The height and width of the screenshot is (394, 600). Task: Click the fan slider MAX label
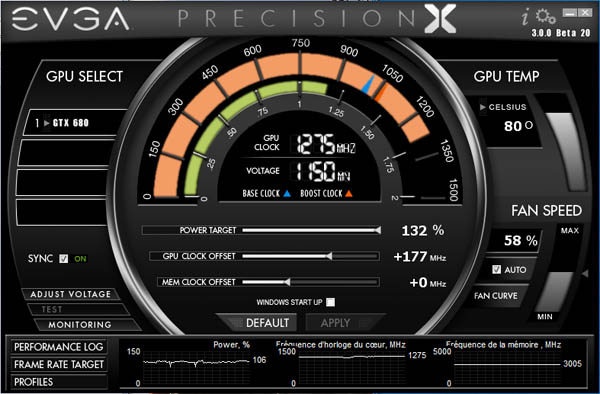coord(570,231)
